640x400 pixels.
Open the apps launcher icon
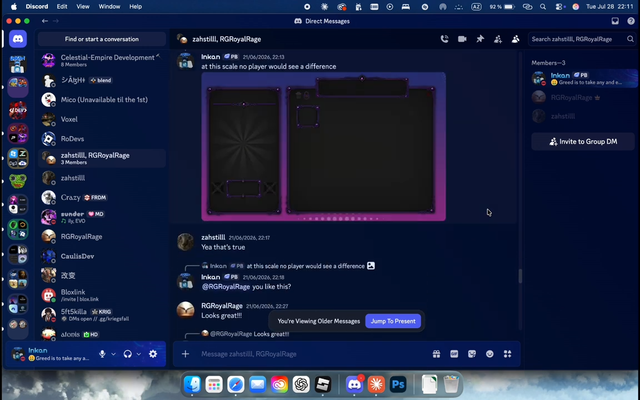tap(507, 354)
